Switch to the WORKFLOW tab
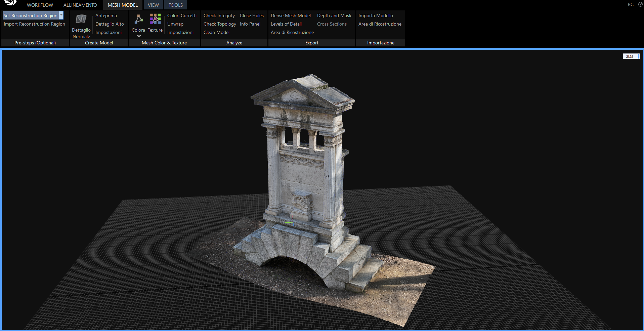The image size is (644, 331). tap(40, 5)
